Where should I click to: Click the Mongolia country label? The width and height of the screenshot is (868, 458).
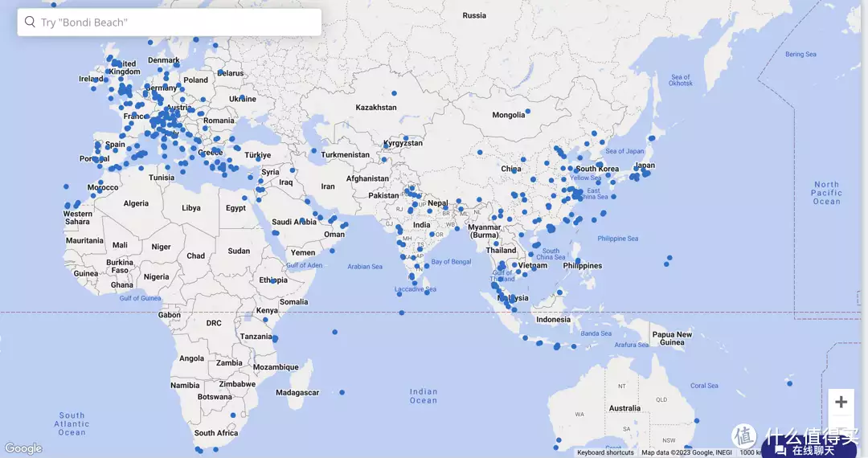508,115
